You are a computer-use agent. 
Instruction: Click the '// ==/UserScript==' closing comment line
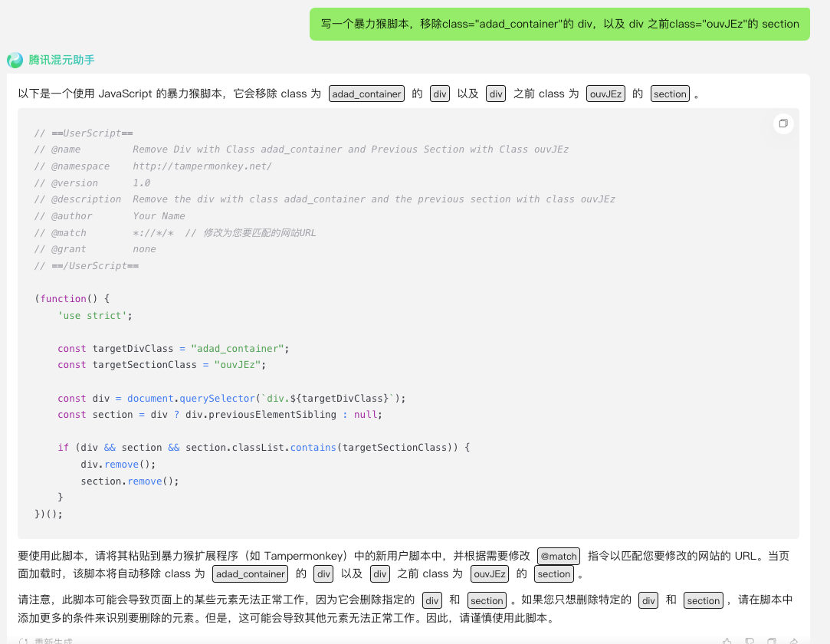87,266
